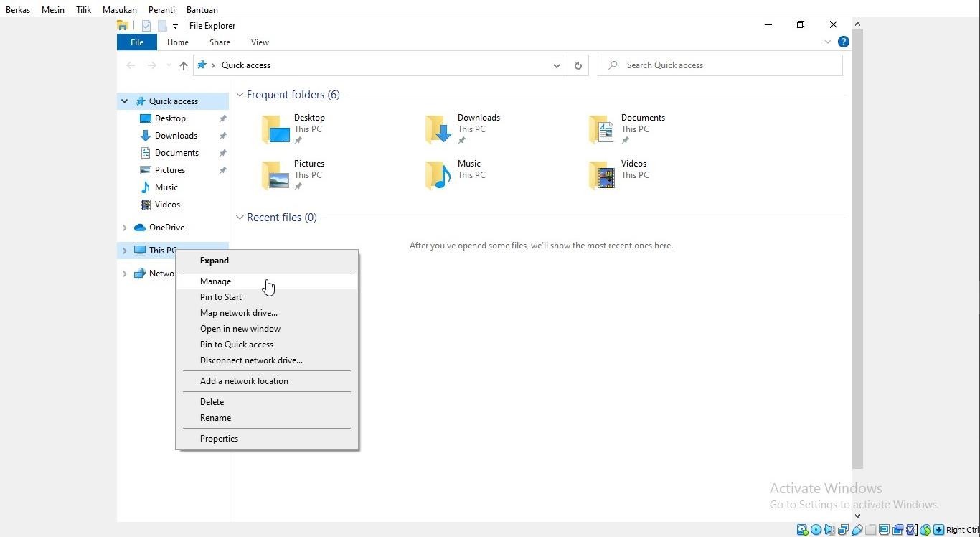Click the refresh icon in the address bar

pos(578,65)
